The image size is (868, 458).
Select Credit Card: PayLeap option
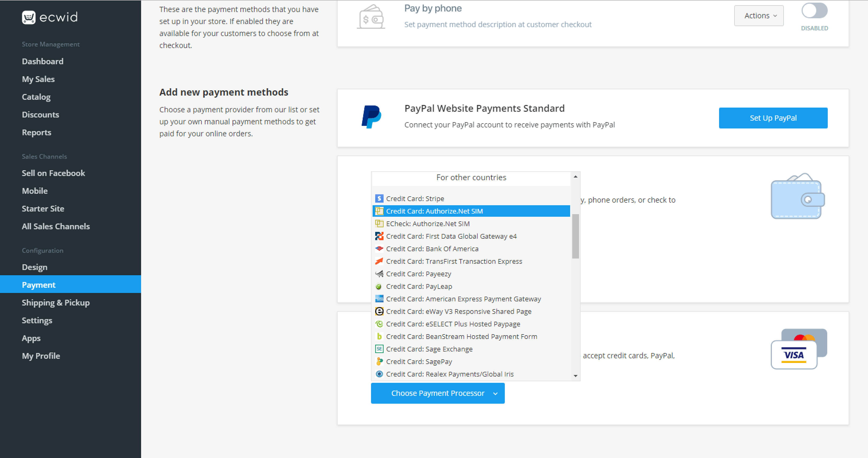[471, 286]
